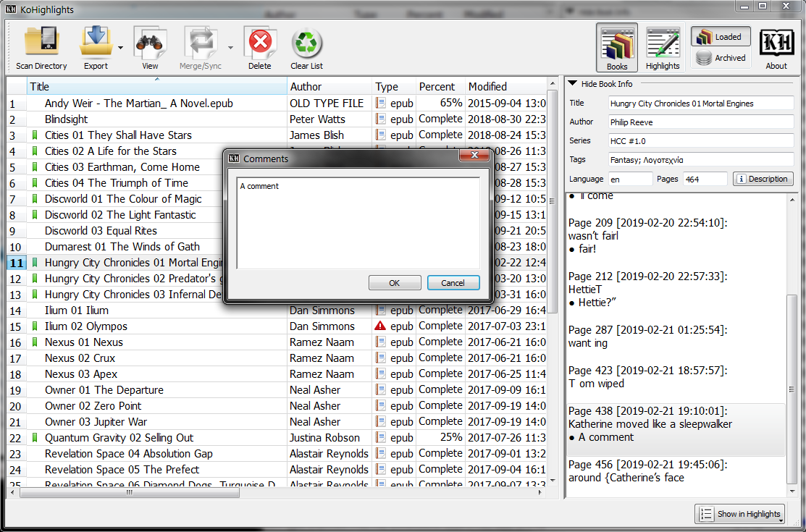Select the Page 212 HettieT highlight
The image size is (806, 532).
click(676, 290)
